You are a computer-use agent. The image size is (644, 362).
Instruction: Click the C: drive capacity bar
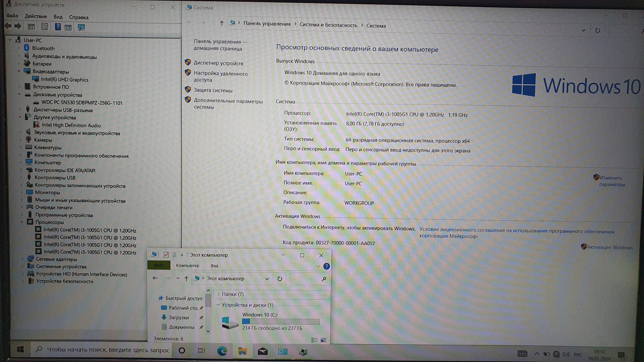[280, 321]
